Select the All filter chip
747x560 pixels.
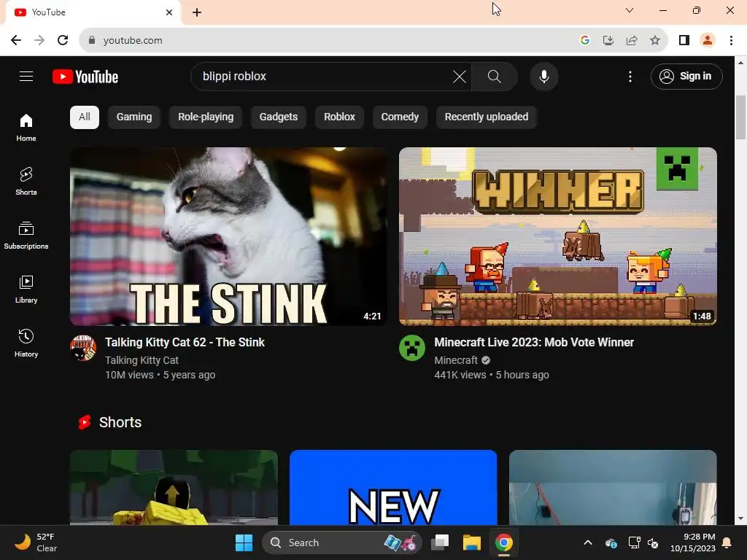tap(85, 117)
